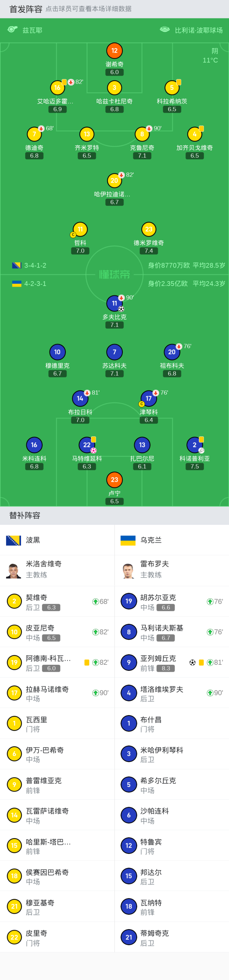Click 苏达科夫 number 7 blue circle
This screenshot has width=229, height=980.
[114, 352]
